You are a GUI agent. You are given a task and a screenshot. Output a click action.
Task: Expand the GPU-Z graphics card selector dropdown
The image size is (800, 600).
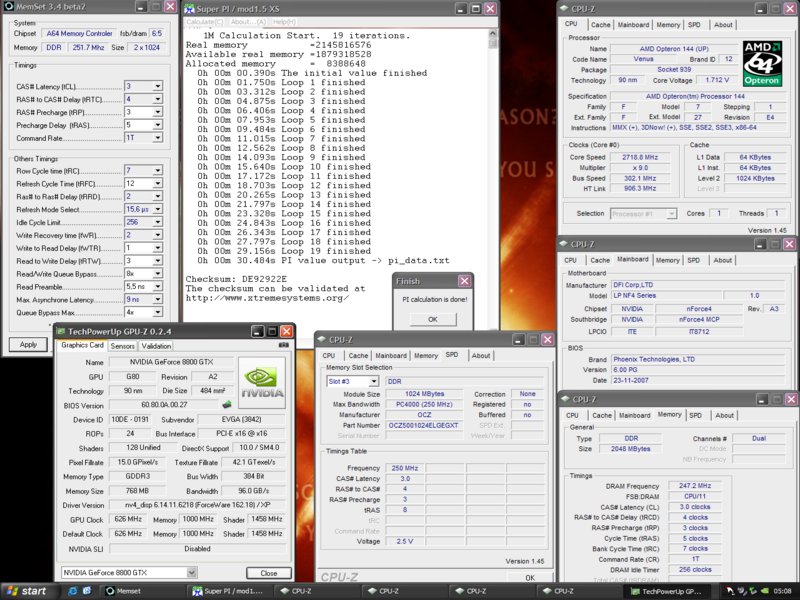click(x=191, y=572)
